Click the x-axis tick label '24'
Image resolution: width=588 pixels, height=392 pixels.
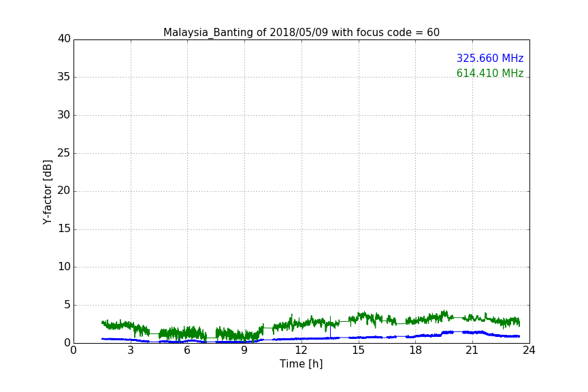click(529, 350)
